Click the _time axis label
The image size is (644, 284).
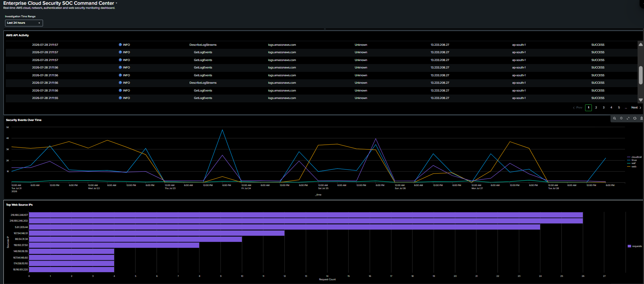[318, 195]
